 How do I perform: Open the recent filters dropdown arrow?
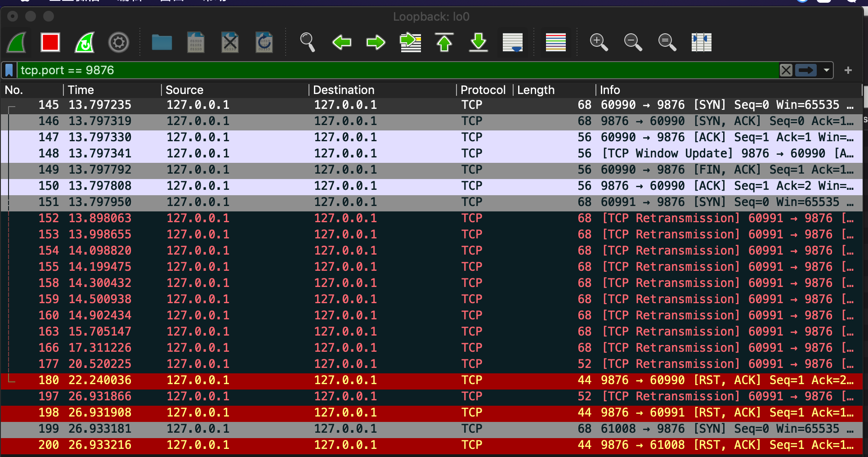(x=826, y=70)
